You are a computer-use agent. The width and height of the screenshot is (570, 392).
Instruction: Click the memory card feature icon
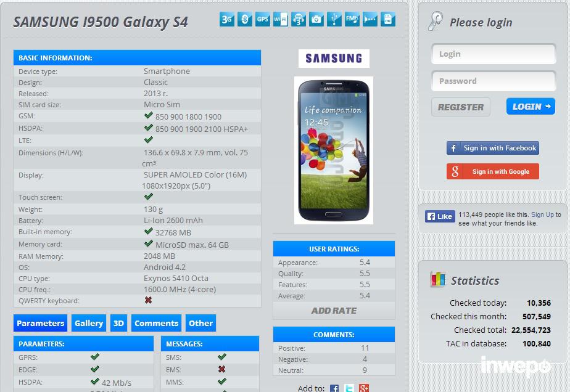coord(388,19)
